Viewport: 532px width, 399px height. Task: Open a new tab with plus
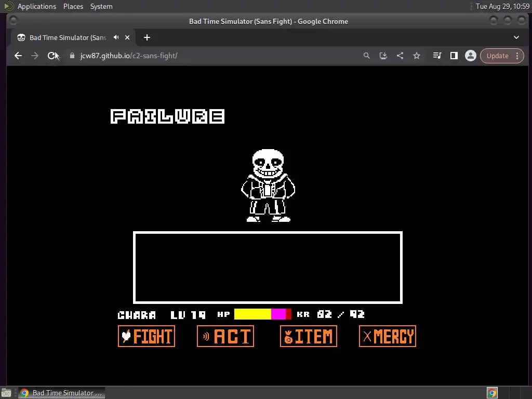(147, 37)
